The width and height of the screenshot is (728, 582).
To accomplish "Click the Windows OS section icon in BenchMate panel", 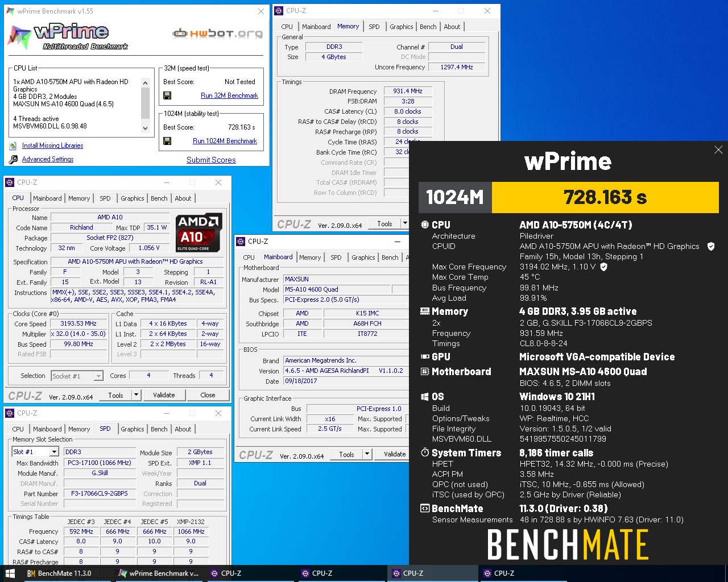I will pos(425,397).
